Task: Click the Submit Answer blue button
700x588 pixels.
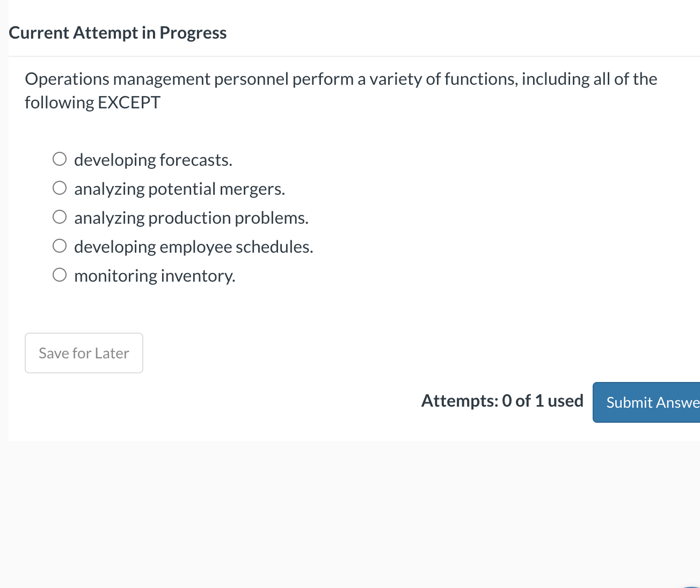Action: 653,402
